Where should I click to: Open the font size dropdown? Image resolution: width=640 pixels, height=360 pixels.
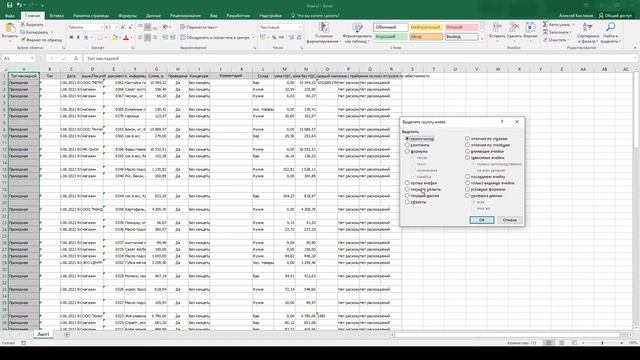(x=116, y=27)
